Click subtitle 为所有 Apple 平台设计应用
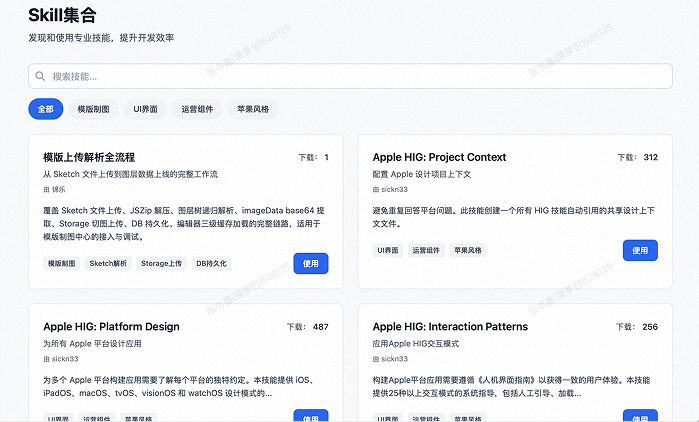 tap(92, 344)
